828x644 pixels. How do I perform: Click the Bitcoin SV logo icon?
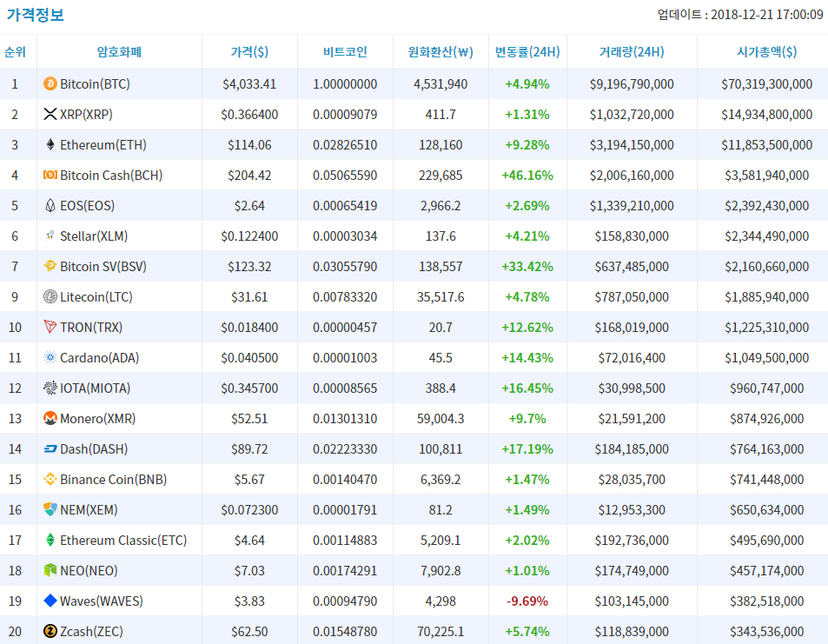50,266
